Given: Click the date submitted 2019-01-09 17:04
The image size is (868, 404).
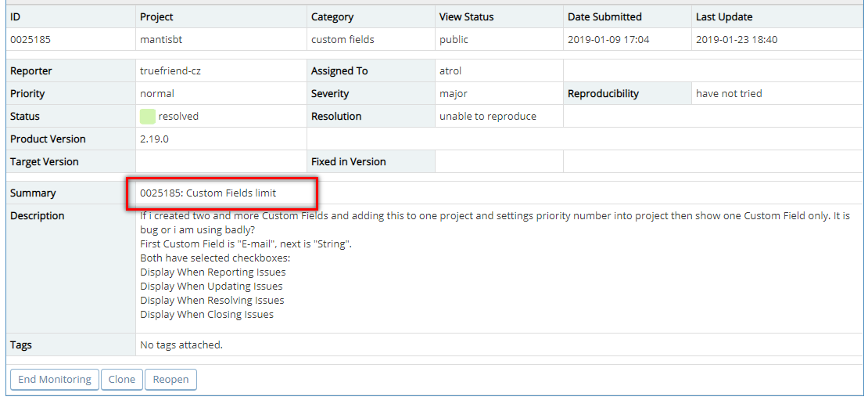Looking at the screenshot, I should (608, 39).
